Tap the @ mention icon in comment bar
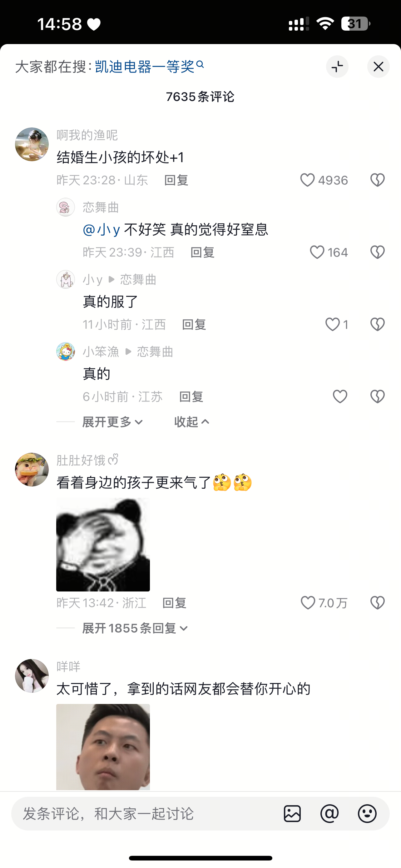 point(329,814)
